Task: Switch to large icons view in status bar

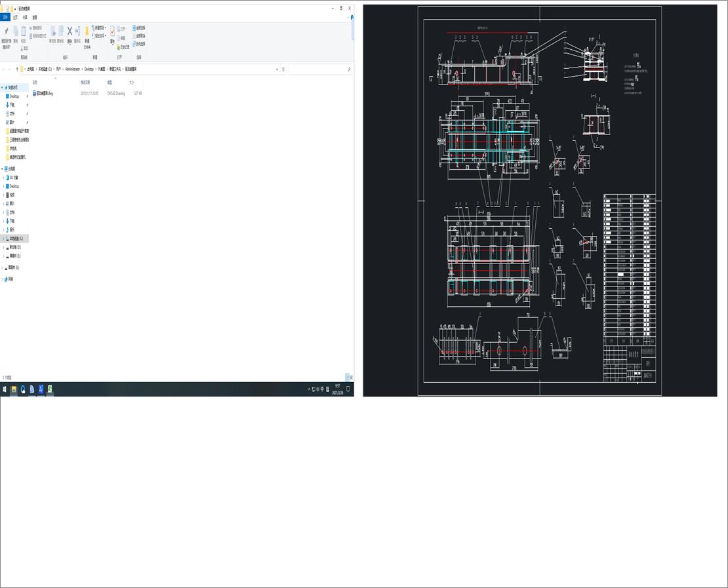Action: 352,377
